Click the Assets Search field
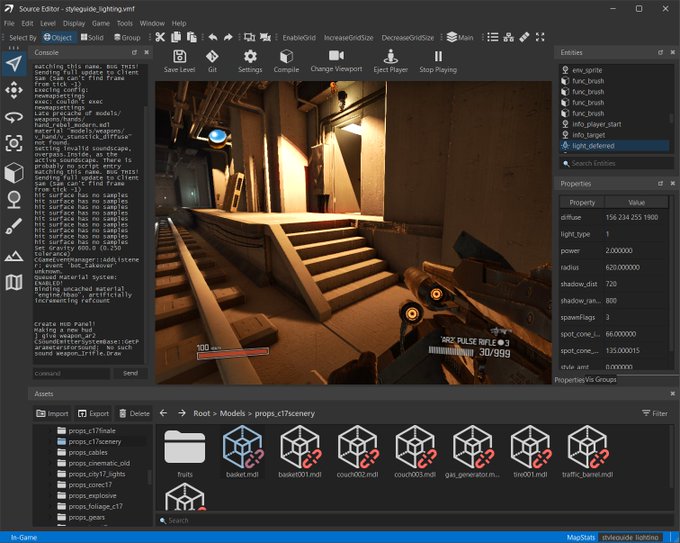Image resolution: width=680 pixels, height=543 pixels. (x=414, y=520)
